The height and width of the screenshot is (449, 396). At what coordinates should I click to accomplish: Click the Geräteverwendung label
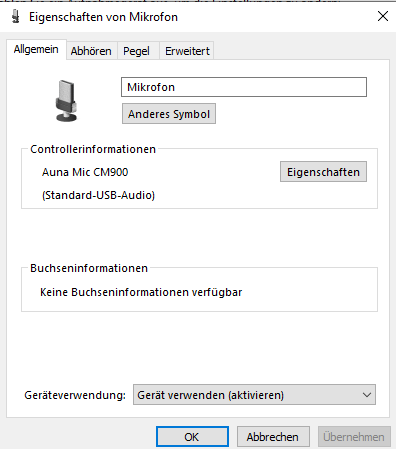[75, 395]
